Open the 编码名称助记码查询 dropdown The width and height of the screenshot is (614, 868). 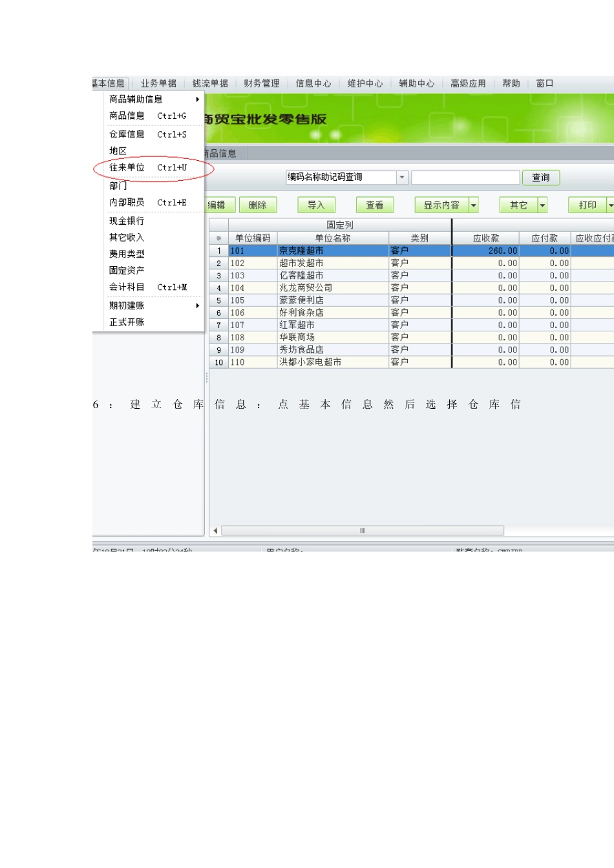pos(402,177)
